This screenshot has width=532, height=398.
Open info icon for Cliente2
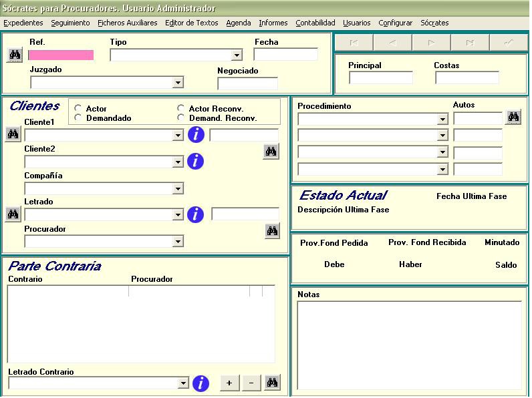195,161
